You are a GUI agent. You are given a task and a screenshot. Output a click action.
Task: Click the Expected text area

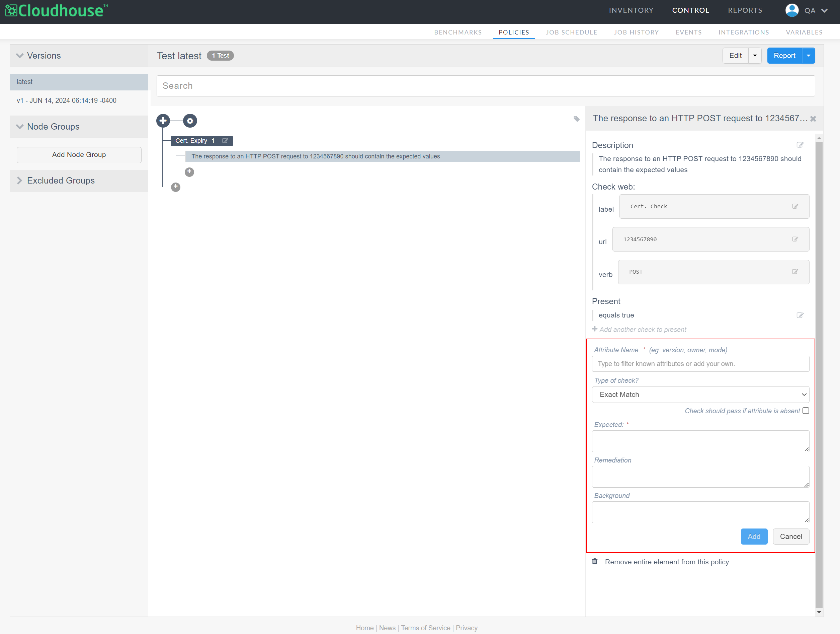click(700, 441)
